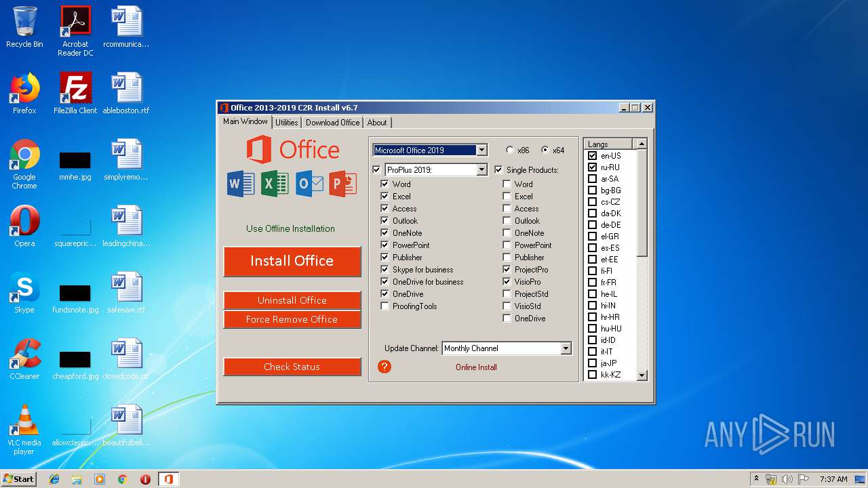868x488 pixels.
Task: Toggle the ProPlus 2019 suite checkbox
Action: (x=377, y=170)
